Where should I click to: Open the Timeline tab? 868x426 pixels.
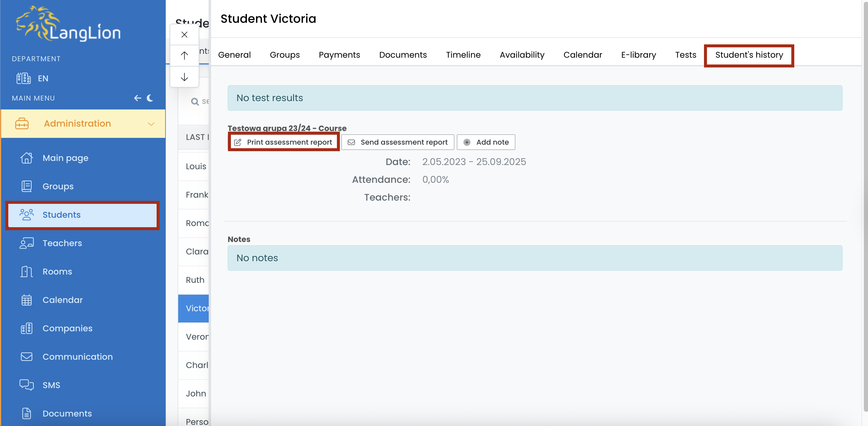(x=463, y=54)
